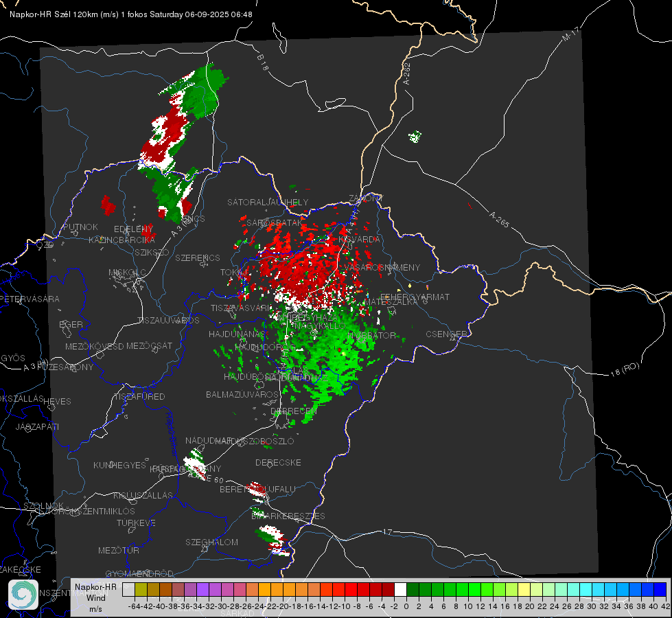The image size is (672, 618).
Task: Click the FEHÉRGYARMAT town label
Action: click(415, 297)
